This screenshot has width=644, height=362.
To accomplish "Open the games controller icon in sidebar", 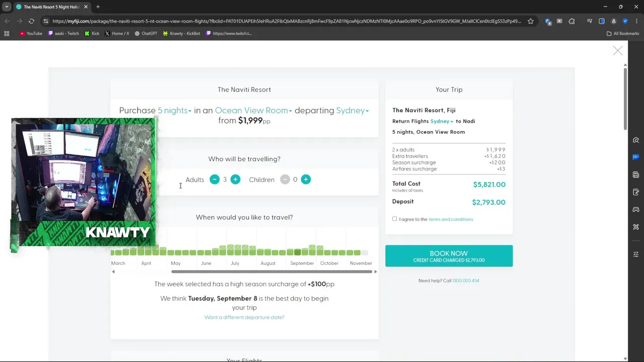I will coord(636,209).
